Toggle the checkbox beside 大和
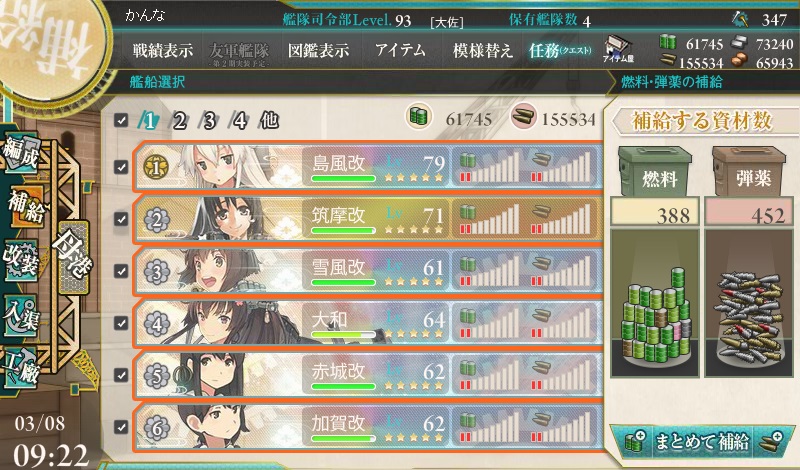Image resolution: width=800 pixels, height=470 pixels. pyautogui.click(x=121, y=323)
